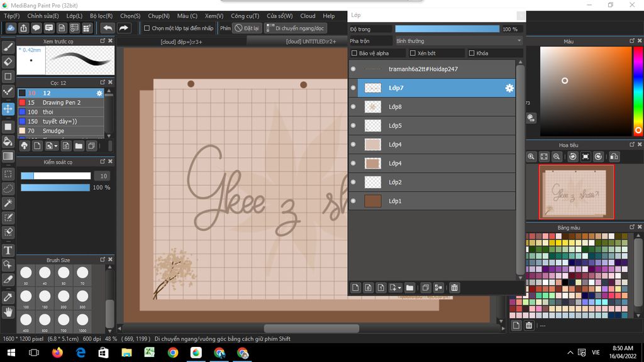
Task: Click the Undo arrow in the toolbar
Action: [108, 28]
